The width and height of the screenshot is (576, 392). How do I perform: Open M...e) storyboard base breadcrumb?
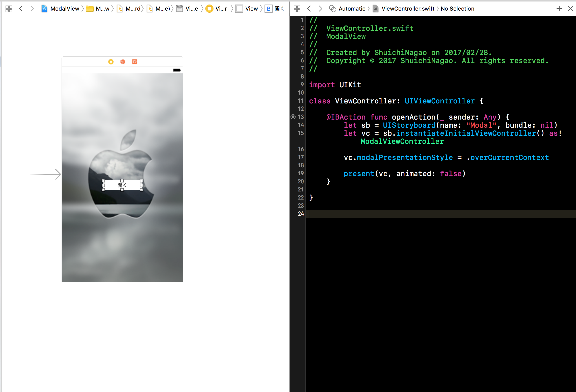(x=158, y=9)
